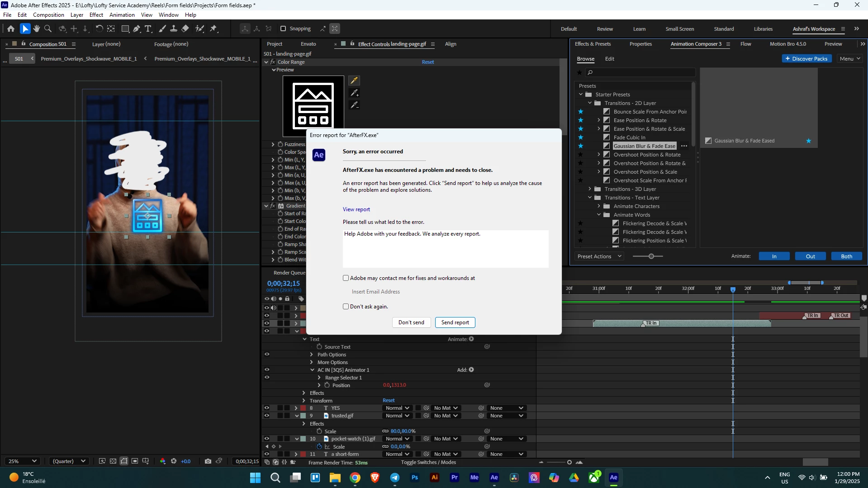Click the Animate In button
The height and width of the screenshot is (488, 868).
click(774, 256)
